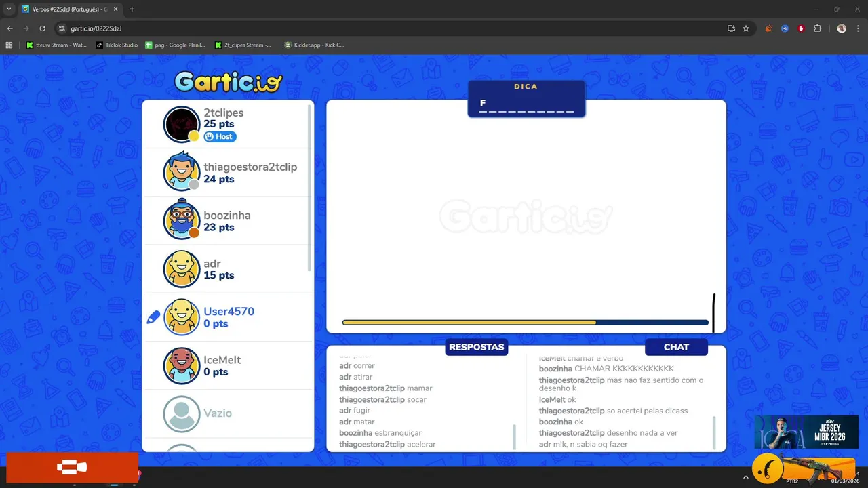Click player name thiagoestora2tclip
Viewport: 868px width, 488px height.
click(250, 167)
